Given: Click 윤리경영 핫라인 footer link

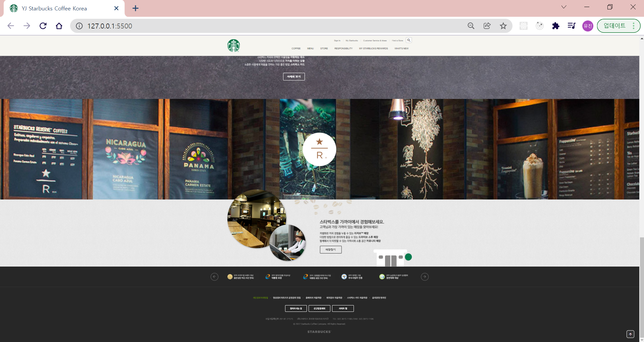Looking at the screenshot, I should 379,298.
